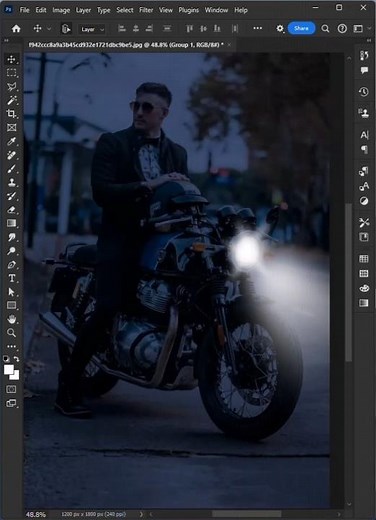Select the Brush tool
Screen dimensions: 376x520
coord(11,169)
